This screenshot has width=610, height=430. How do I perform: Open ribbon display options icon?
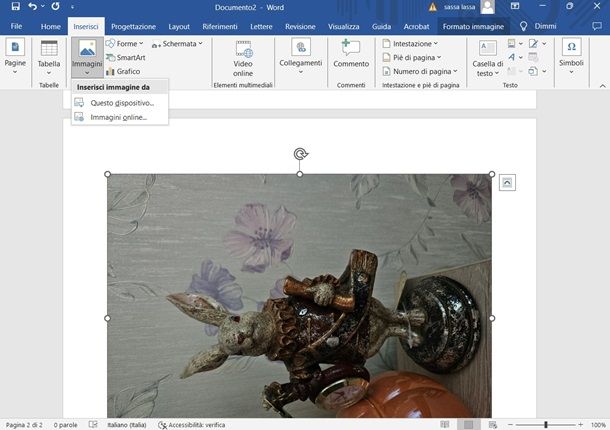(515, 6)
